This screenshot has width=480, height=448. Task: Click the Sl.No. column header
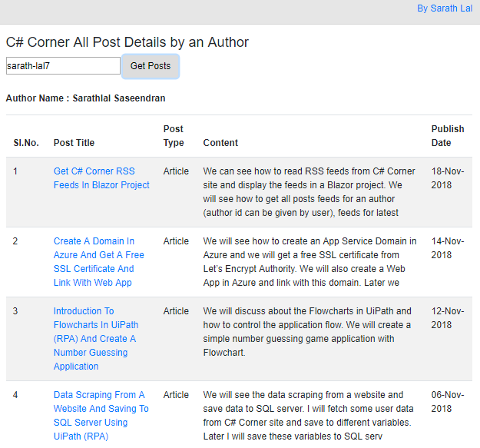[26, 143]
